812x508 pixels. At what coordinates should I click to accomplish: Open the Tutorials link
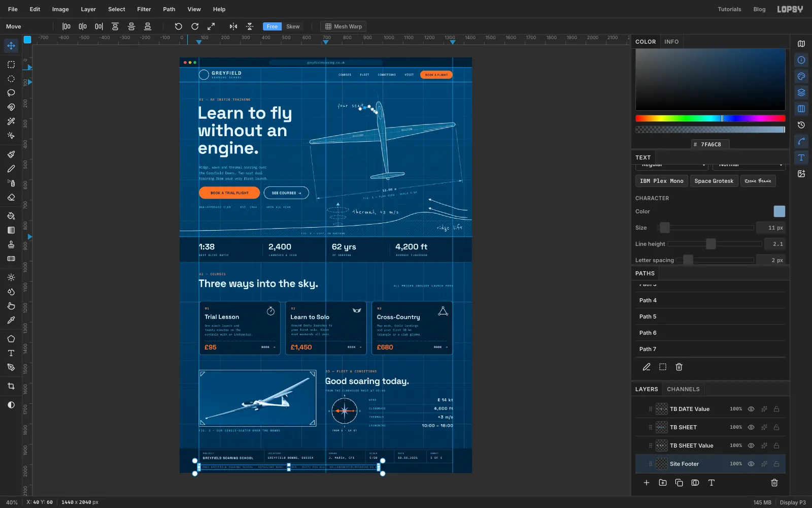pos(729,9)
